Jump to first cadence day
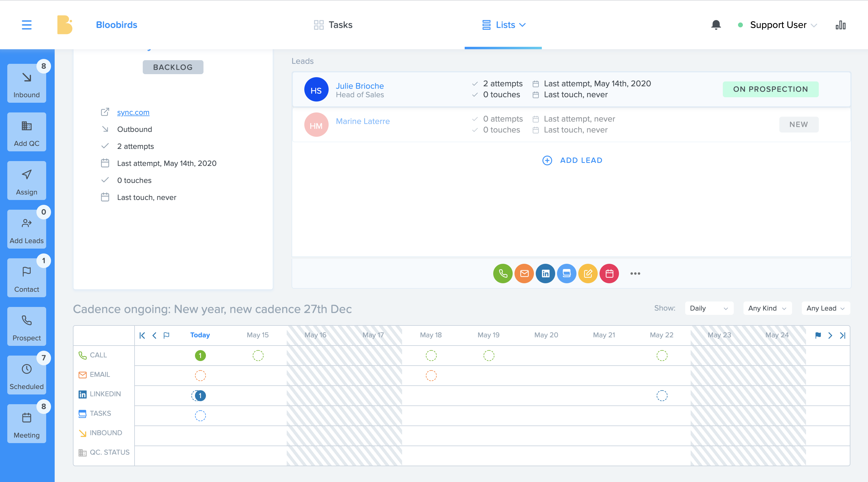 (x=142, y=336)
